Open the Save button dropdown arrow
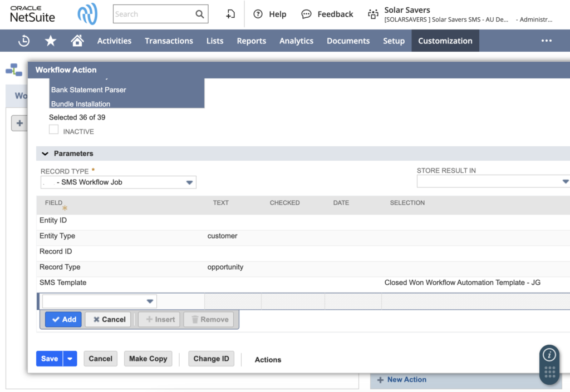Image resolution: width=570 pixels, height=392 pixels. tap(70, 359)
